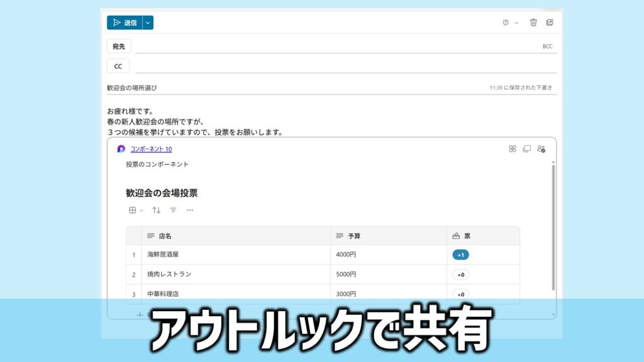Pop out the message into new window

tap(550, 23)
